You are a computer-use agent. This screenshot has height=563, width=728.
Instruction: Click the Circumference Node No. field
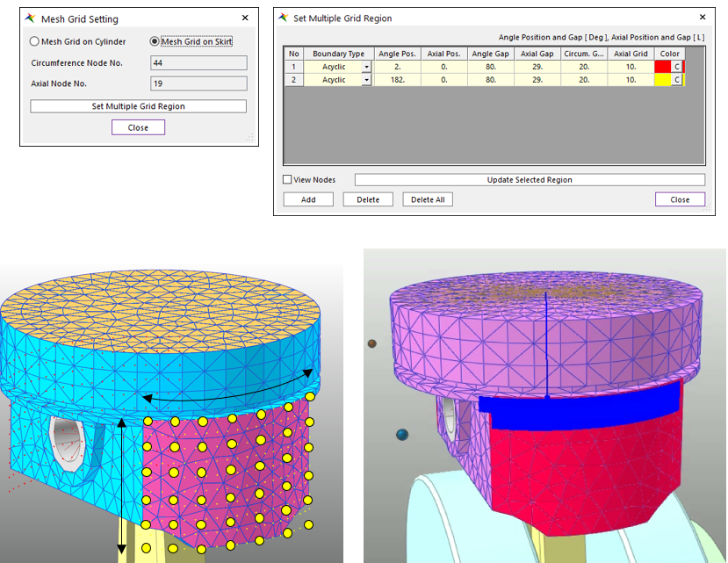point(198,63)
